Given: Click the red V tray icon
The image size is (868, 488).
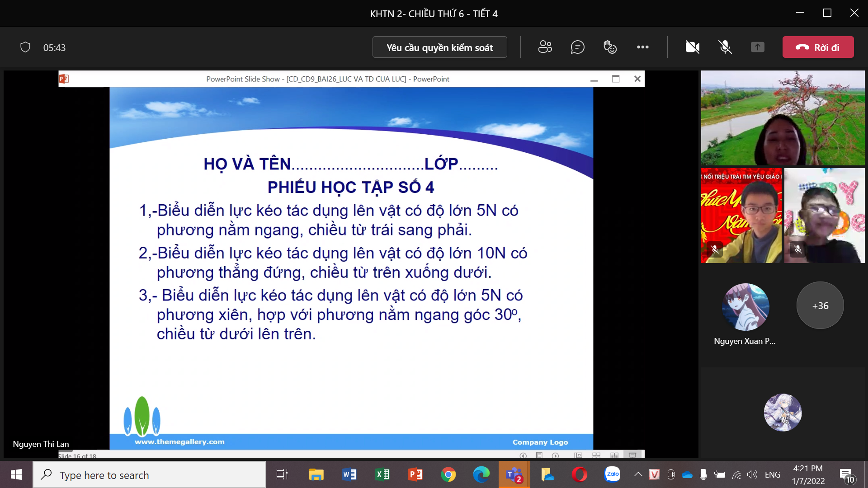Looking at the screenshot, I should pos(654,474).
